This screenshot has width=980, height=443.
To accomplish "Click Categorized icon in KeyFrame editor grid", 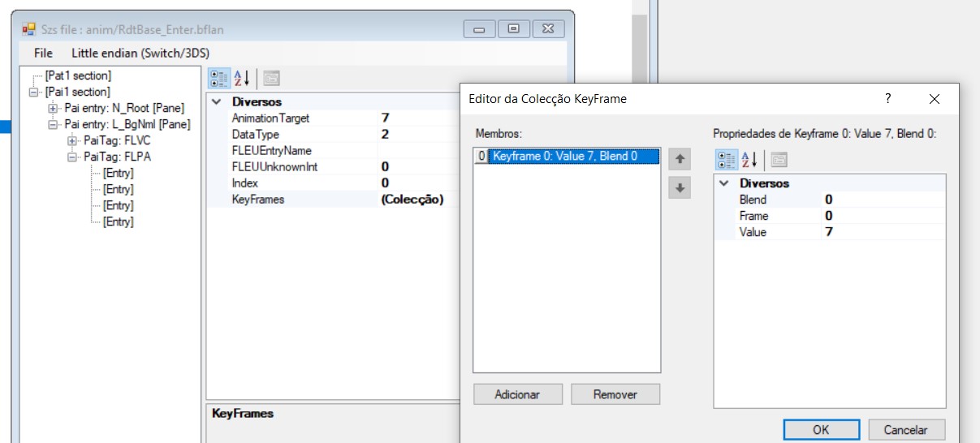I will click(725, 160).
